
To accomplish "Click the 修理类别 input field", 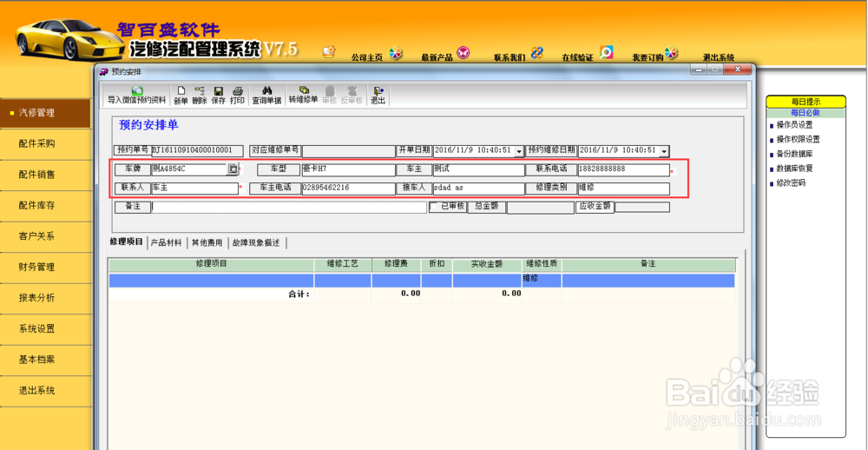I will coord(624,189).
